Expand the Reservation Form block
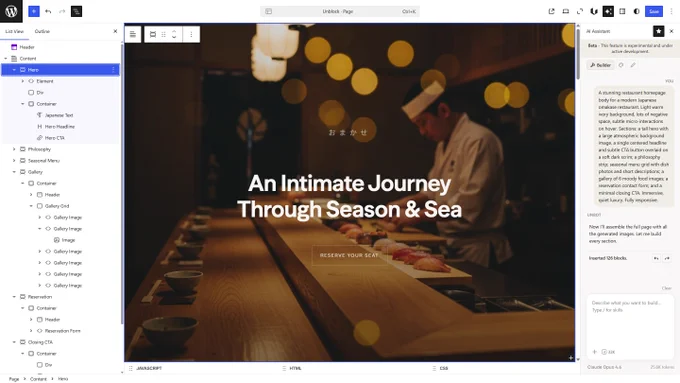680x383 pixels. click(31, 331)
